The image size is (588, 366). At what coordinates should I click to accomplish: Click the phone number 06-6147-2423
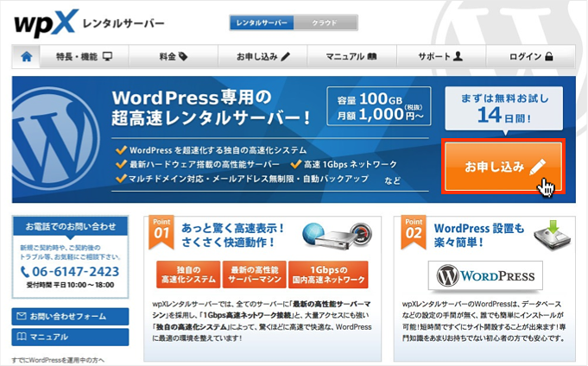(75, 272)
